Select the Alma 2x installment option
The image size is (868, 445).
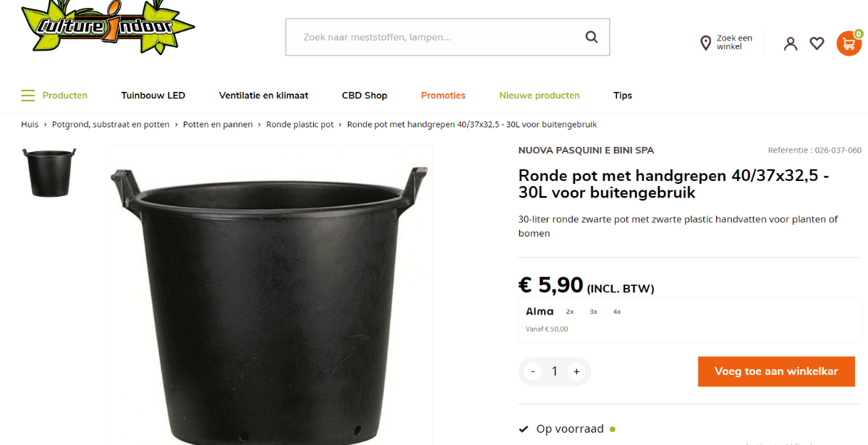click(x=570, y=312)
